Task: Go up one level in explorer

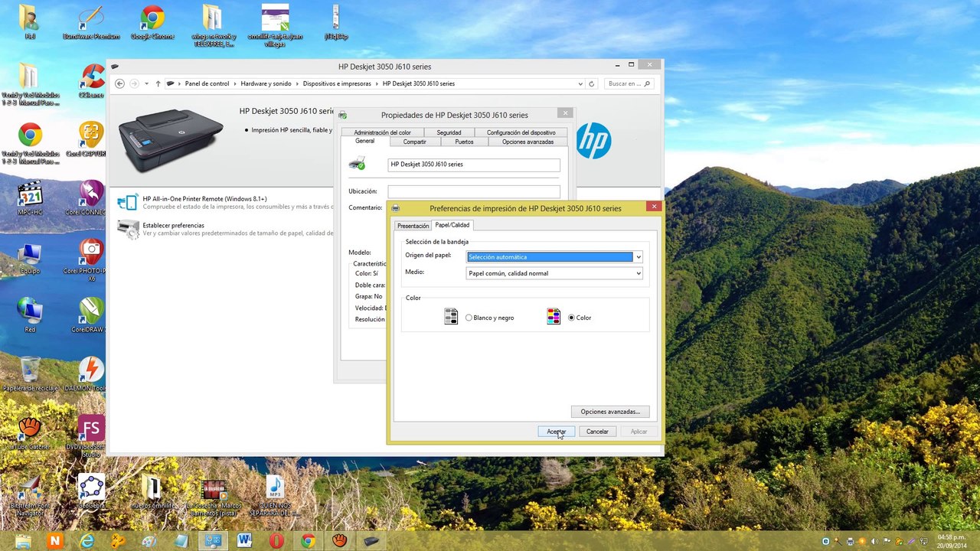Action: tap(158, 83)
